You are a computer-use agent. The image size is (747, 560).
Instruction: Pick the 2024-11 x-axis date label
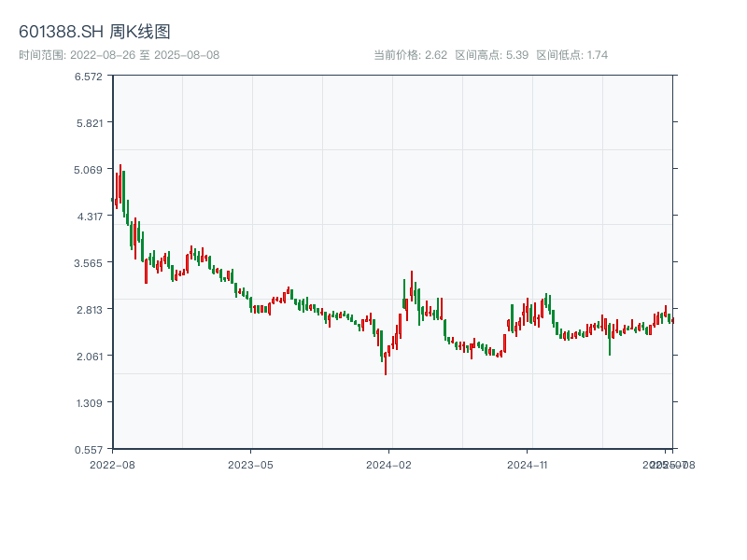pos(529,464)
